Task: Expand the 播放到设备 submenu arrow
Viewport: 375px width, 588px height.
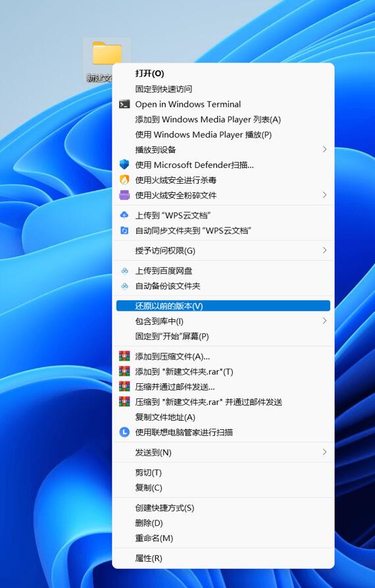Action: click(324, 149)
